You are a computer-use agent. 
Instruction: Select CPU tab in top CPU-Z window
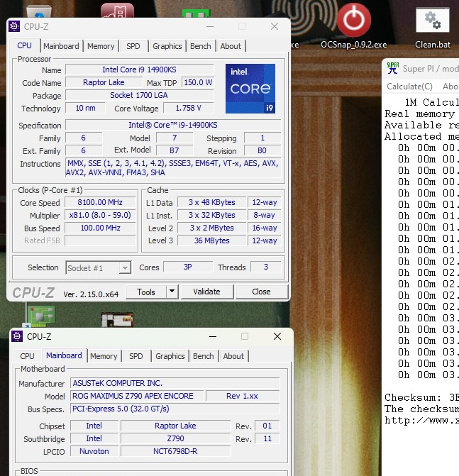point(24,45)
